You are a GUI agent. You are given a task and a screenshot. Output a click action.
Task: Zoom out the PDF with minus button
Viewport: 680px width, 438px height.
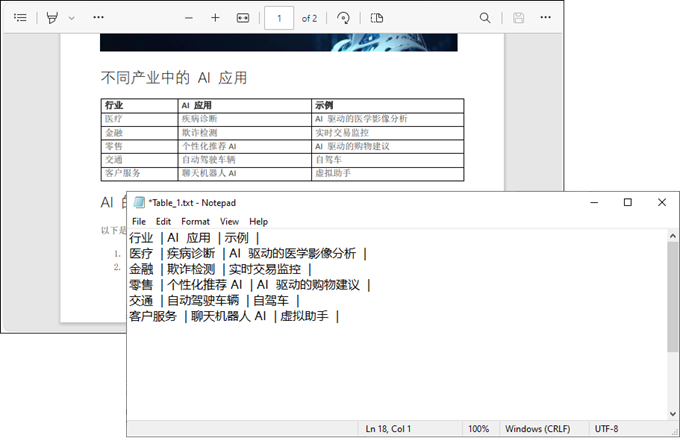(189, 18)
